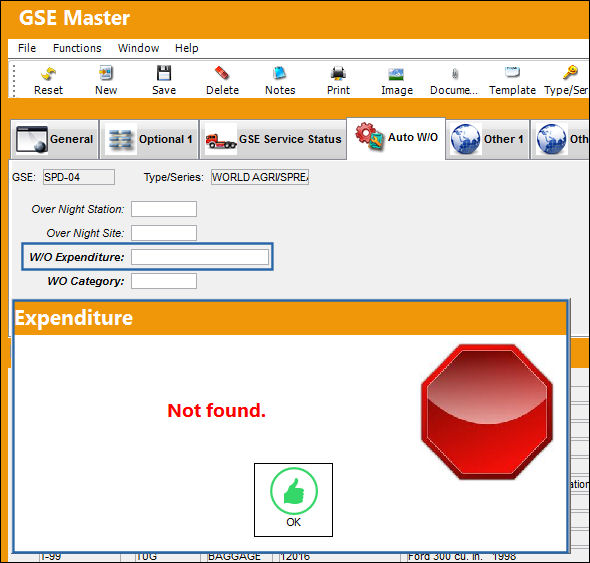Switch to the Optional 1 tab

point(149,139)
